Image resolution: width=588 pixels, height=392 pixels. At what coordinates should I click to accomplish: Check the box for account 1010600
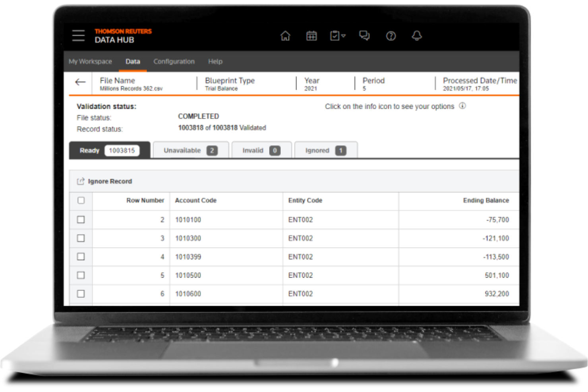(x=81, y=294)
